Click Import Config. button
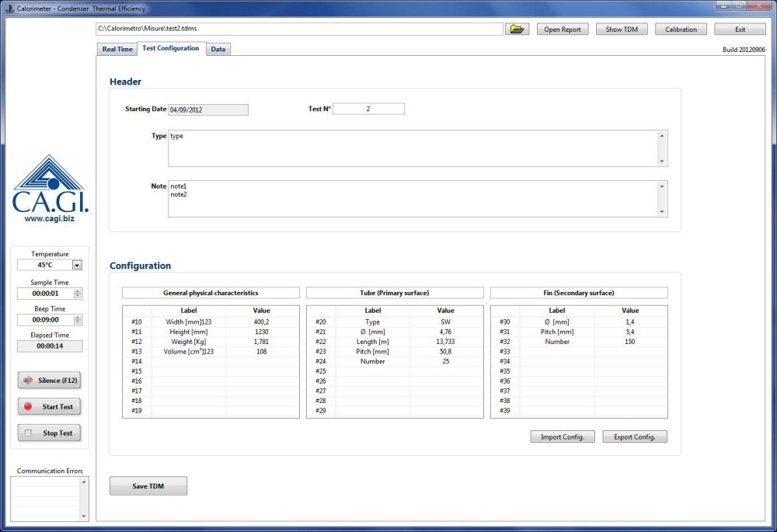The width and height of the screenshot is (777, 532). 563,437
